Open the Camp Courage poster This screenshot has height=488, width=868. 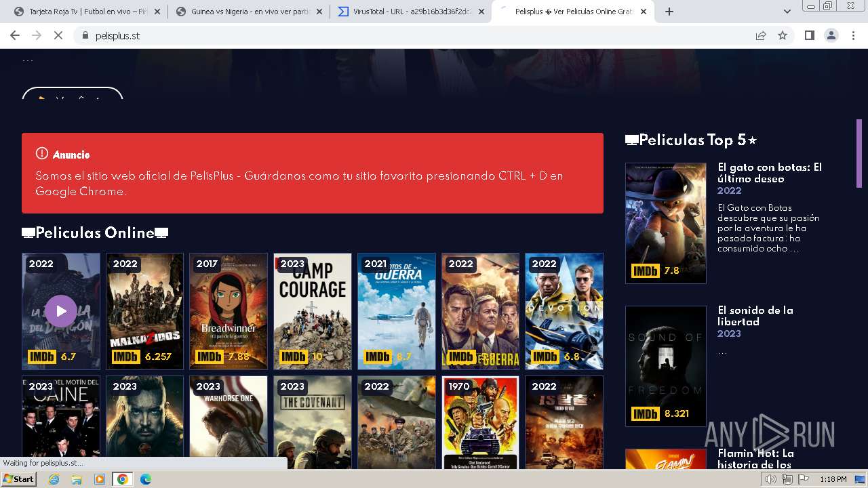click(313, 311)
